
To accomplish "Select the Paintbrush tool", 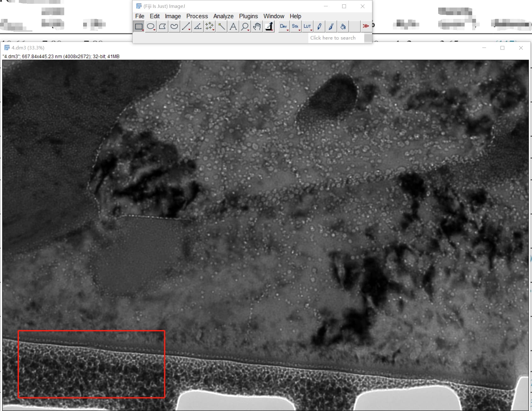I will tap(331, 26).
